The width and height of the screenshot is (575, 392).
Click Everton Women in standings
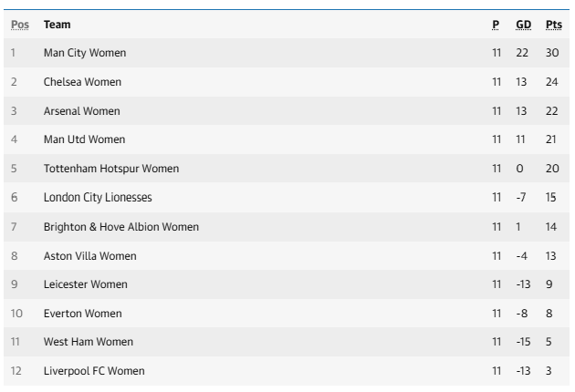pos(82,314)
